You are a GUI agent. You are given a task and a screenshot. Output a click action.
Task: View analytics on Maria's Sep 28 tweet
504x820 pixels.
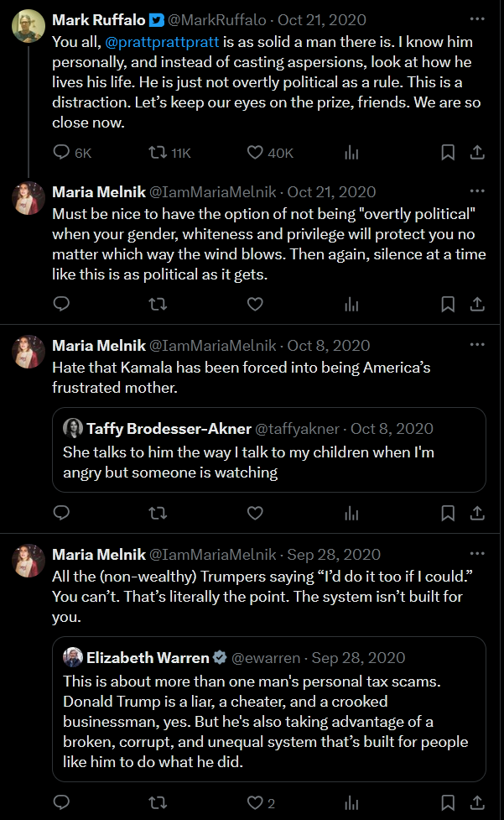coord(351,802)
